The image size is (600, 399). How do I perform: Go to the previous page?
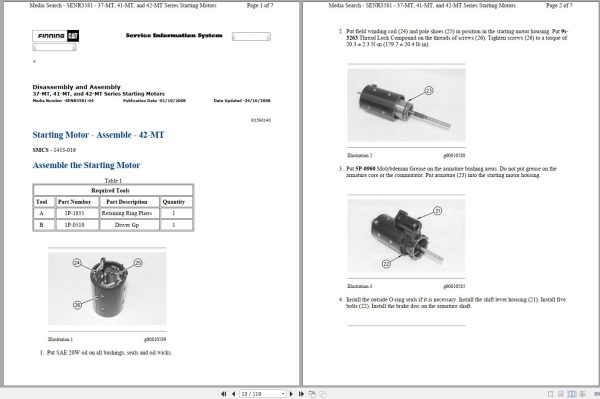(233, 394)
